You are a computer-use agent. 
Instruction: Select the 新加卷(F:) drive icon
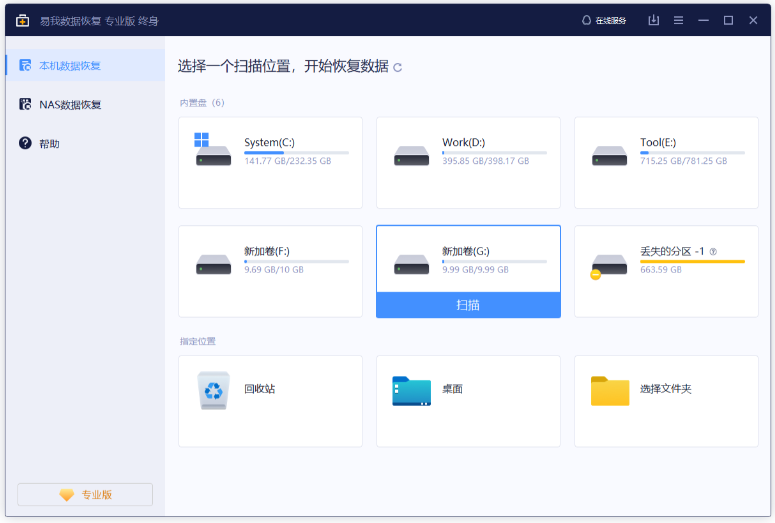213,264
